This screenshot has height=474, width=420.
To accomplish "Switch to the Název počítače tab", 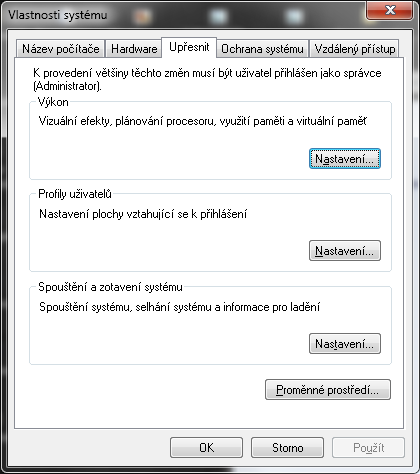I will coord(60,49).
